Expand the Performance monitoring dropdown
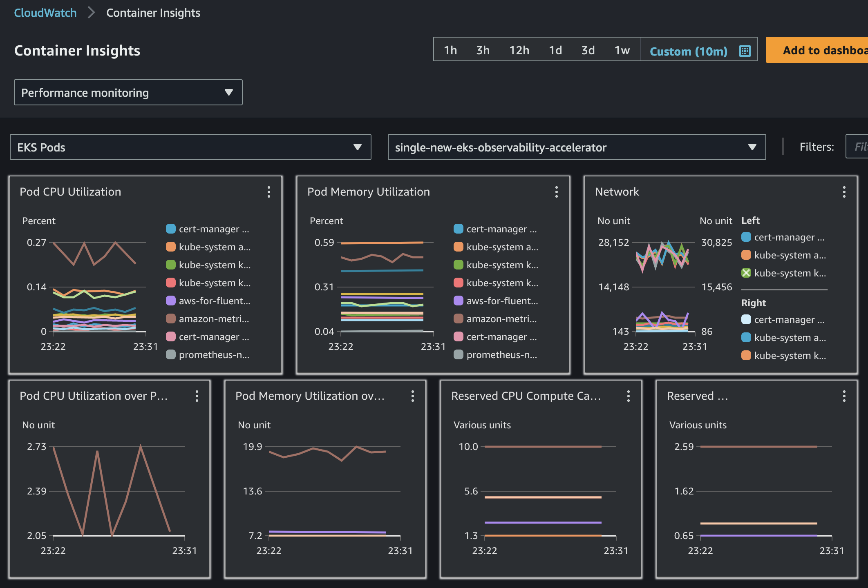Image resolution: width=868 pixels, height=588 pixels. (x=128, y=93)
